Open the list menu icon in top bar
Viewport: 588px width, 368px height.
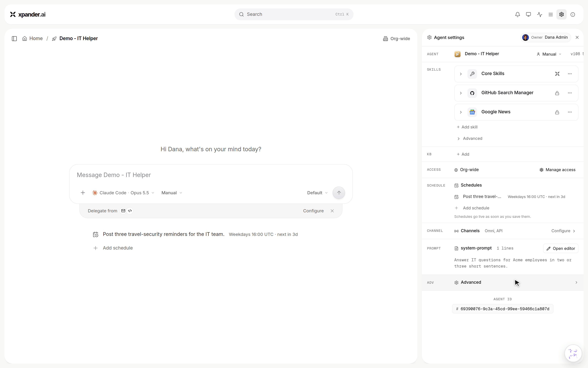pyautogui.click(x=551, y=14)
